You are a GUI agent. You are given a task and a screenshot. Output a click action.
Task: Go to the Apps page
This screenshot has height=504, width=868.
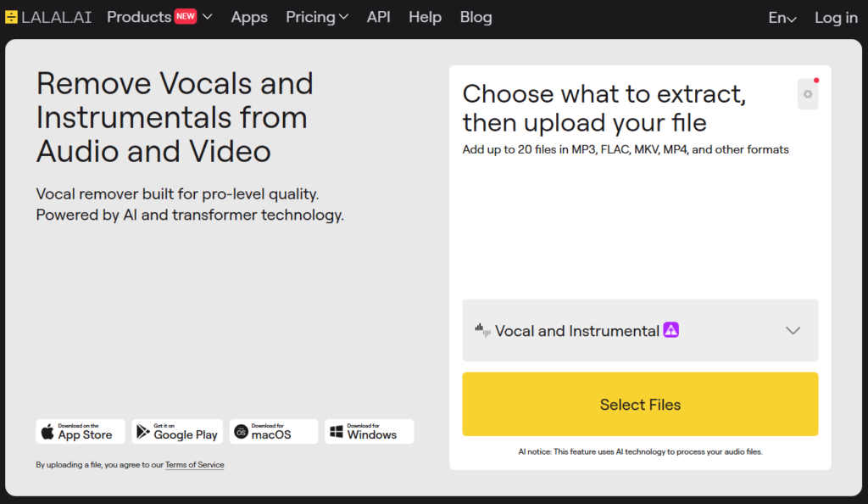point(249,17)
